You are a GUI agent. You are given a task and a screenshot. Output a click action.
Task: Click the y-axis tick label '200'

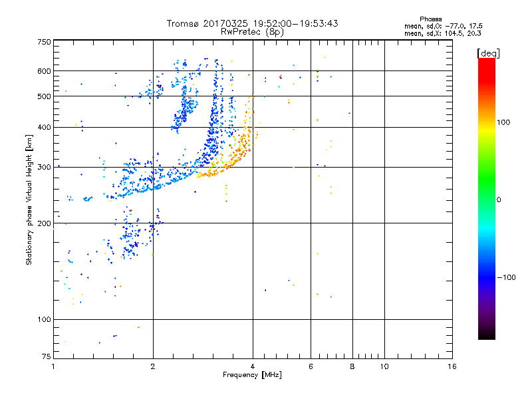44,223
